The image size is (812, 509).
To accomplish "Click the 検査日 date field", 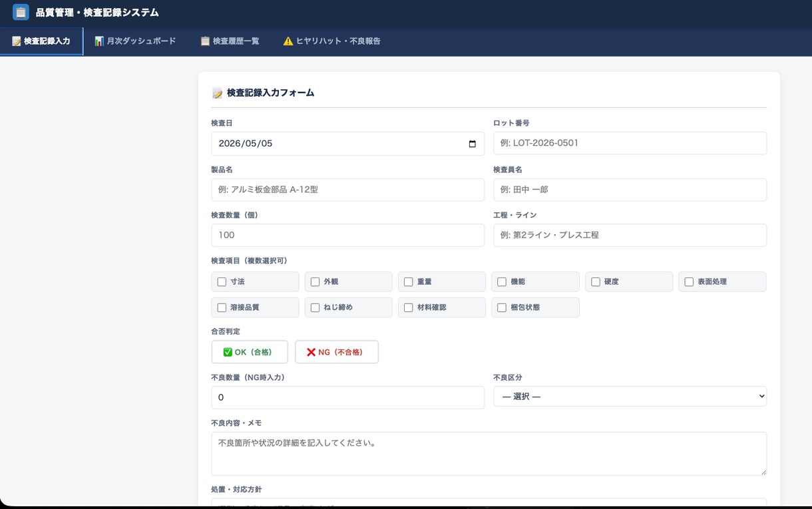I will pyautogui.click(x=347, y=144).
